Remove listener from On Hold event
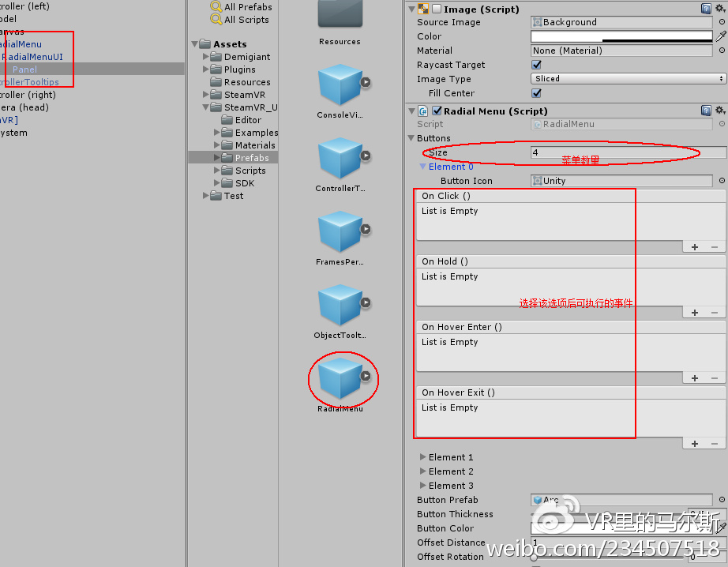 [x=715, y=313]
